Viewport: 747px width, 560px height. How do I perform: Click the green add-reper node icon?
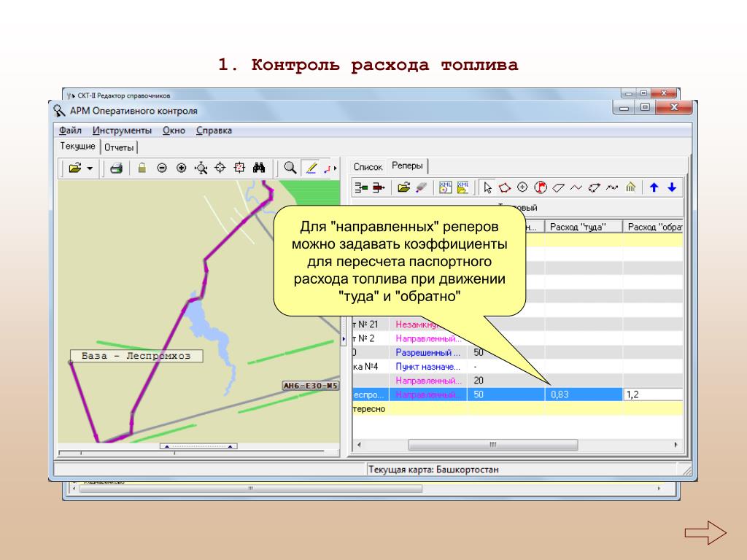(x=361, y=187)
